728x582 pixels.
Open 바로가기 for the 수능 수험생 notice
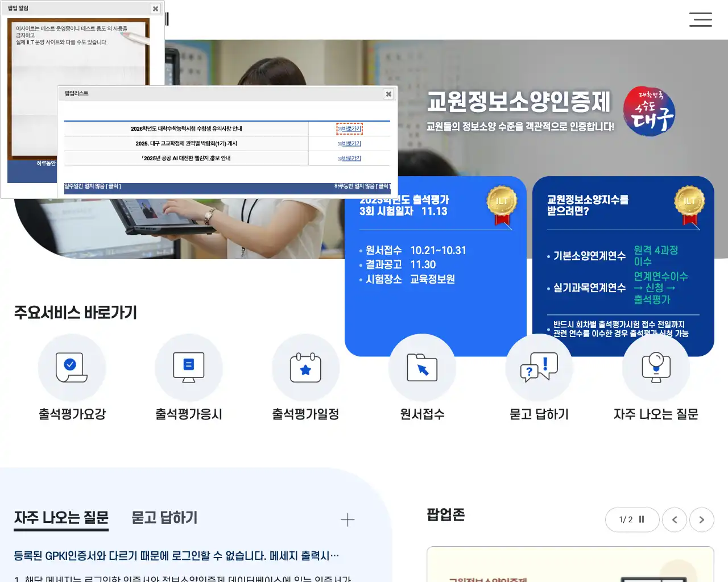349,128
